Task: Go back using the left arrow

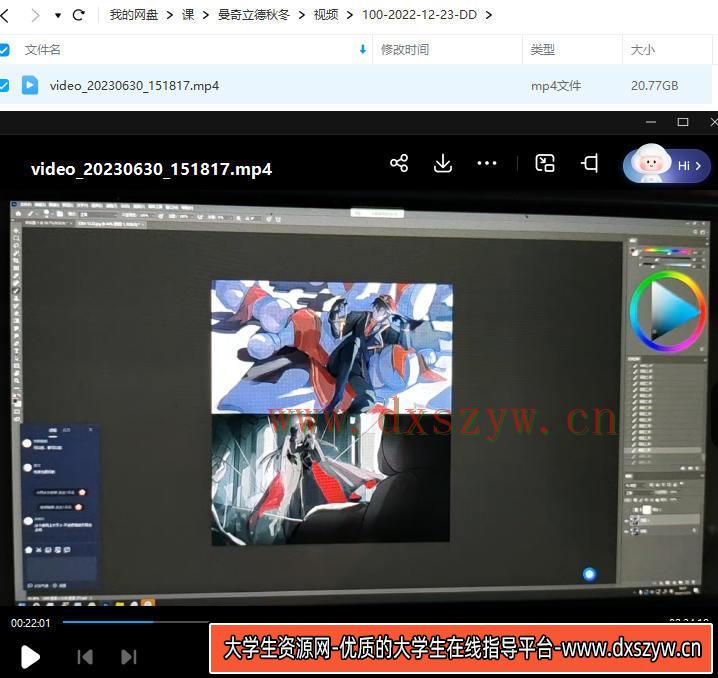Action: pyautogui.click(x=5, y=15)
